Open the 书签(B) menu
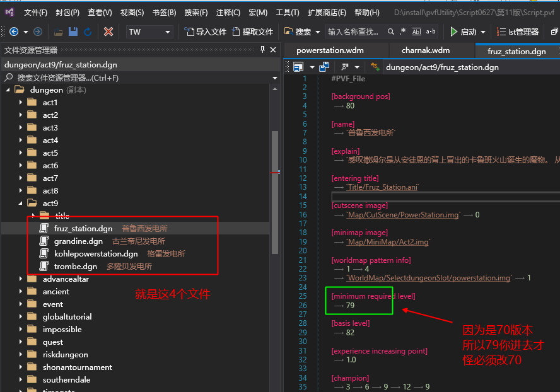This screenshot has height=392, width=560. (x=165, y=13)
